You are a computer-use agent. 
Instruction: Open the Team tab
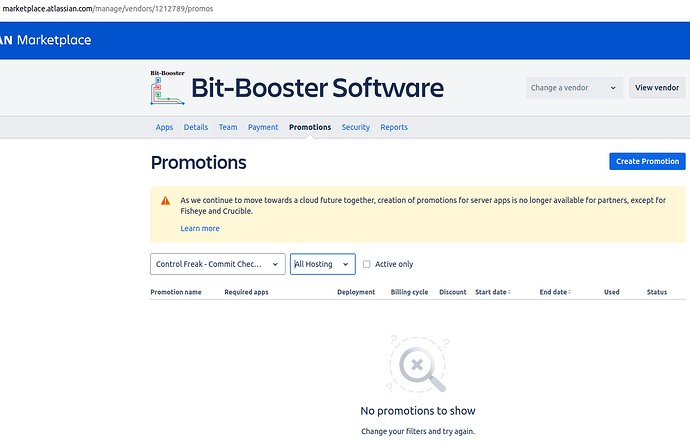coord(228,127)
